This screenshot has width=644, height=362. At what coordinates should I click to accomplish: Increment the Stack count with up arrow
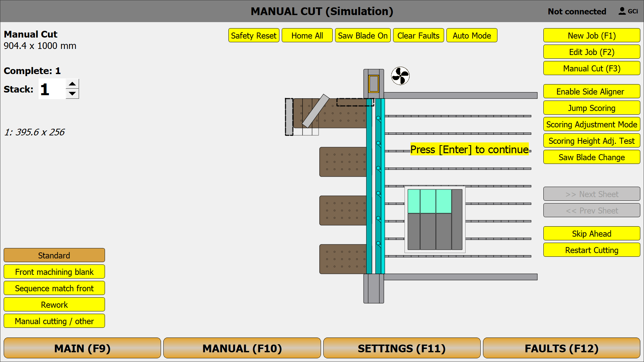(x=72, y=83)
